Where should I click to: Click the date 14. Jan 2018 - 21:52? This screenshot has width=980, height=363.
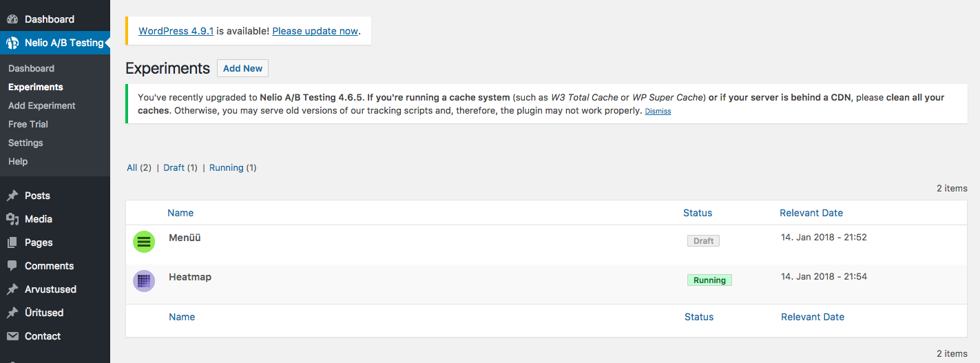coord(824,237)
